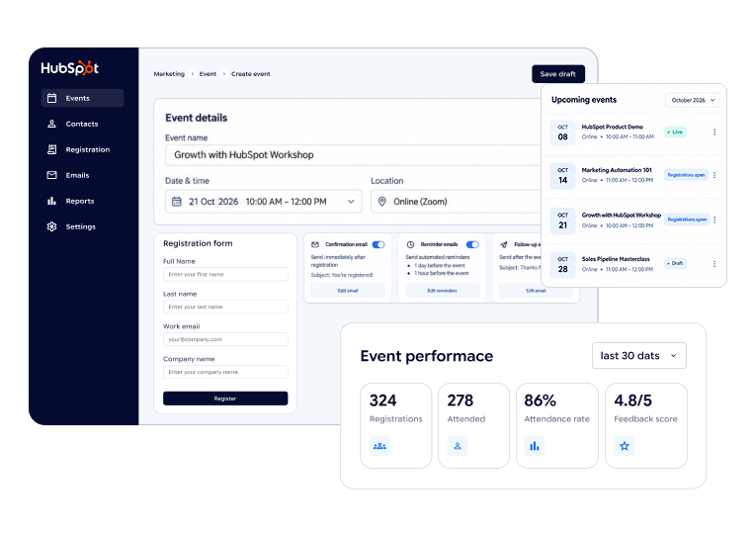Click the Register button
Screen dimensions: 756x536
tap(225, 399)
